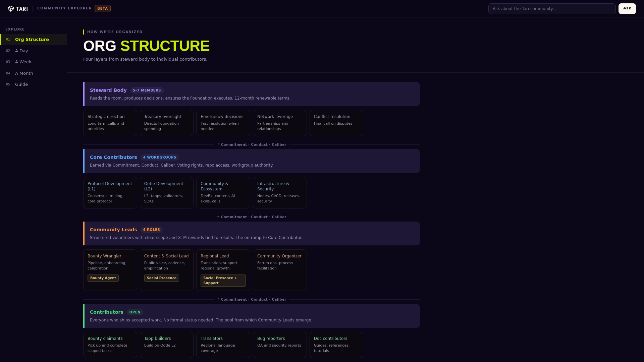The width and height of the screenshot is (644, 362).
Task: Click the Core Contributors heading
Action: coord(113,157)
